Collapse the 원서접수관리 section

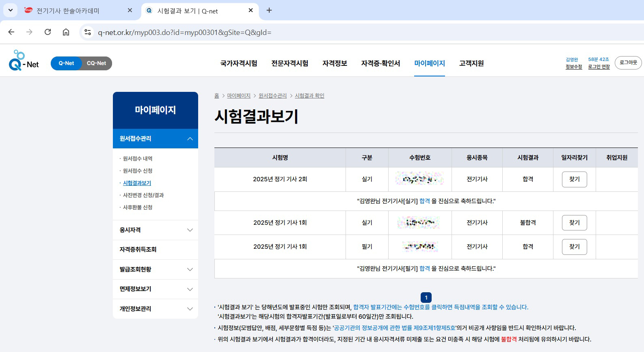(x=190, y=139)
